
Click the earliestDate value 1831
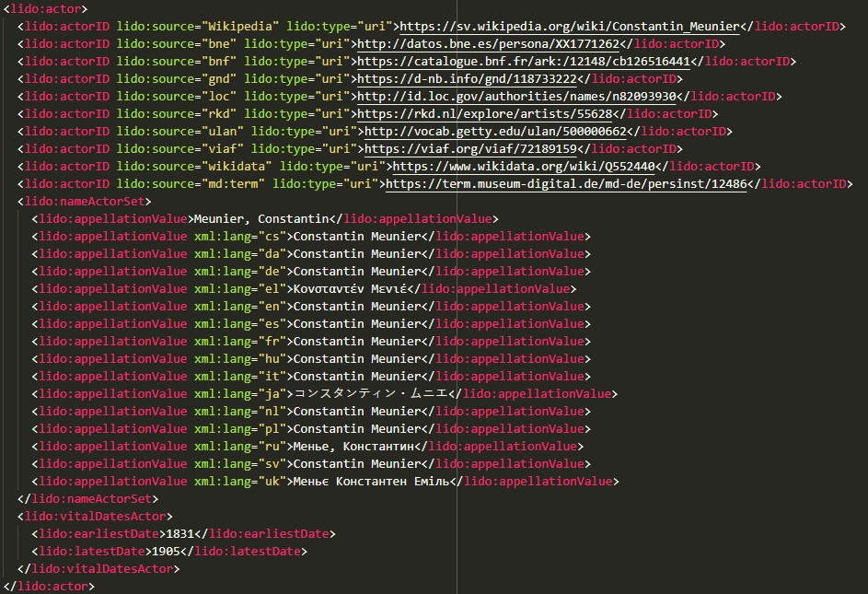pyautogui.click(x=179, y=534)
